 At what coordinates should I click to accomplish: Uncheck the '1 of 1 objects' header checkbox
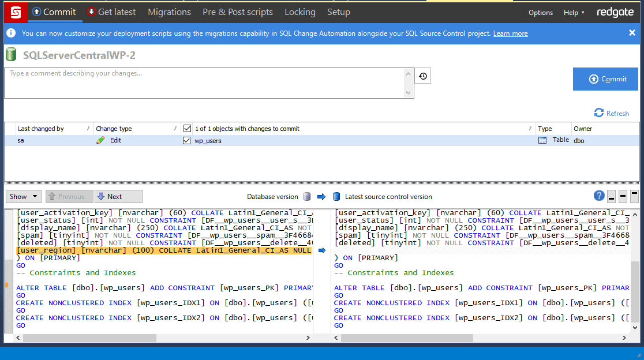pos(187,128)
